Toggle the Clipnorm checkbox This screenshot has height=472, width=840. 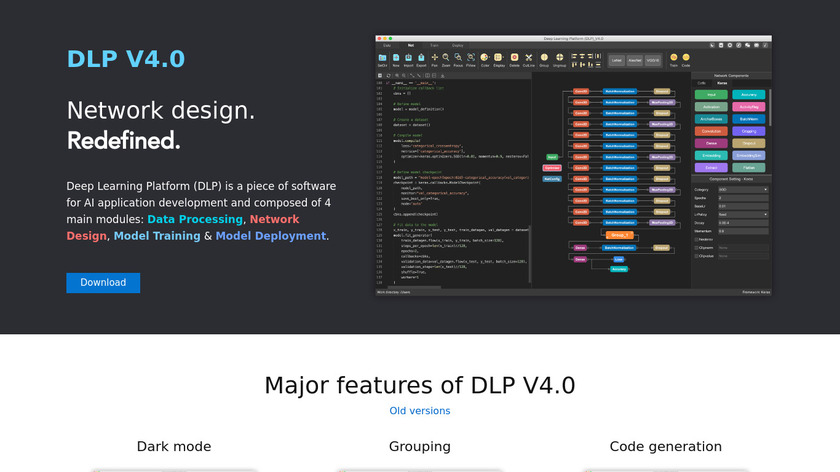click(696, 248)
